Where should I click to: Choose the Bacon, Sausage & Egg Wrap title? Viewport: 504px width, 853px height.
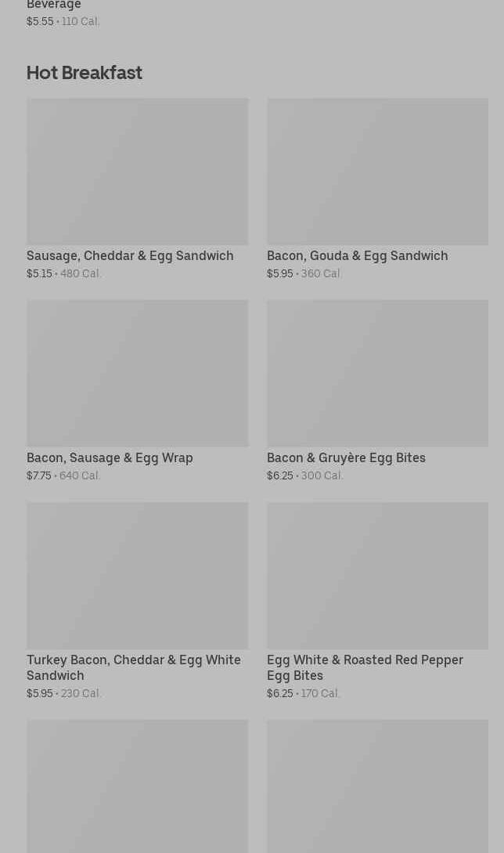point(110,458)
